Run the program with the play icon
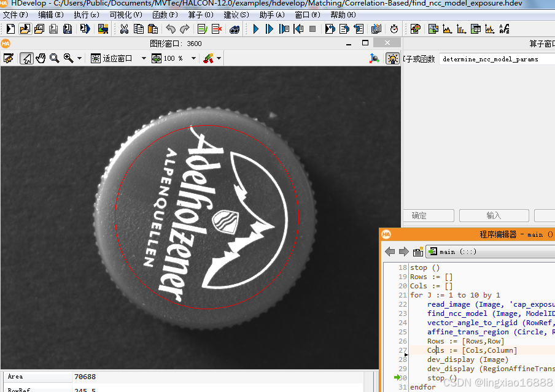 click(x=256, y=29)
